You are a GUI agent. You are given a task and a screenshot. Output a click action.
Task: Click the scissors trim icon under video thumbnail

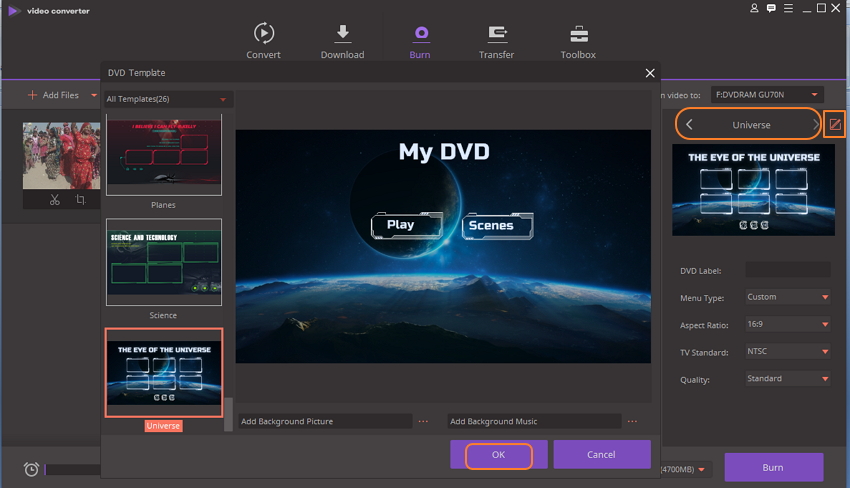(x=56, y=200)
